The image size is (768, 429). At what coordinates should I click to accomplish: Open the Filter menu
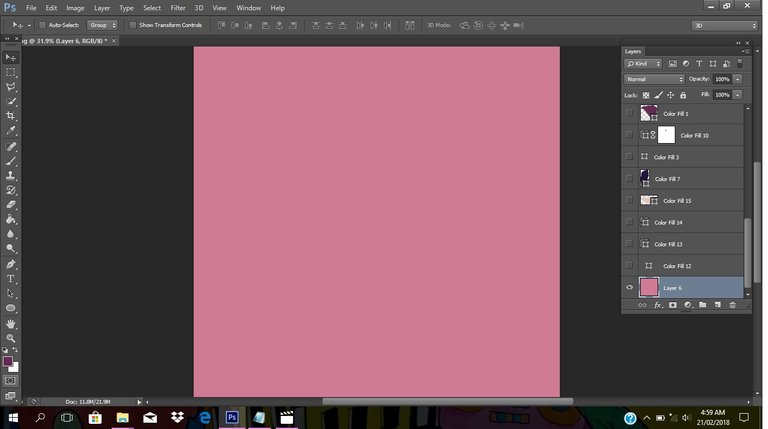pyautogui.click(x=178, y=8)
